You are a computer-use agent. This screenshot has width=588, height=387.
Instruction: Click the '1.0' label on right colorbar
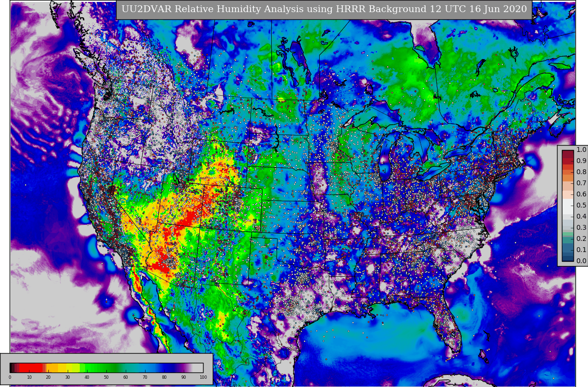click(x=581, y=149)
